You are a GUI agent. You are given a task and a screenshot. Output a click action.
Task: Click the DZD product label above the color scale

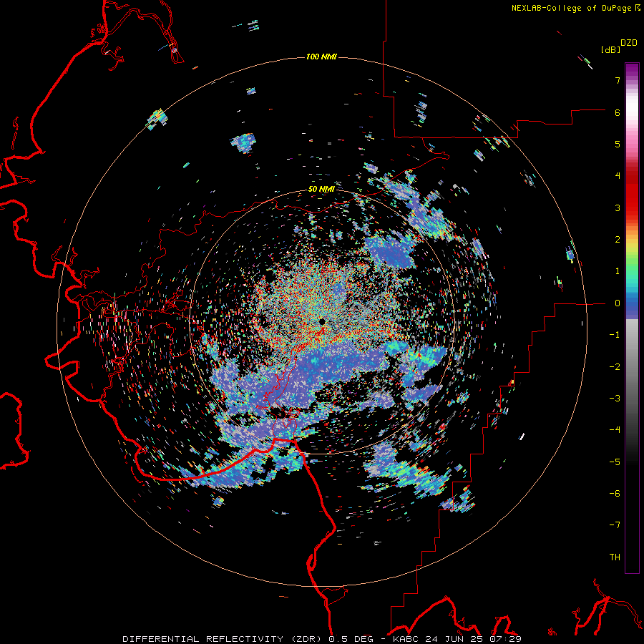629,43
